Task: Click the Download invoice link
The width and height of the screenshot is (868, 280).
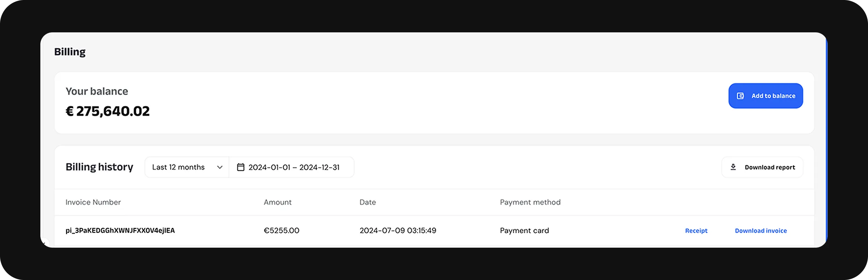Action: click(x=761, y=231)
